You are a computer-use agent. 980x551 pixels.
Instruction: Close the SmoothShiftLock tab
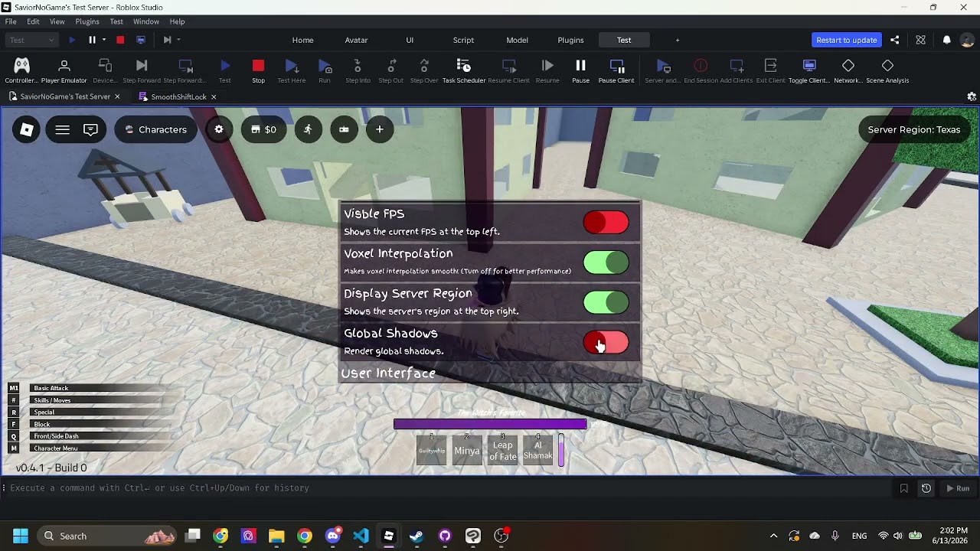tap(214, 97)
